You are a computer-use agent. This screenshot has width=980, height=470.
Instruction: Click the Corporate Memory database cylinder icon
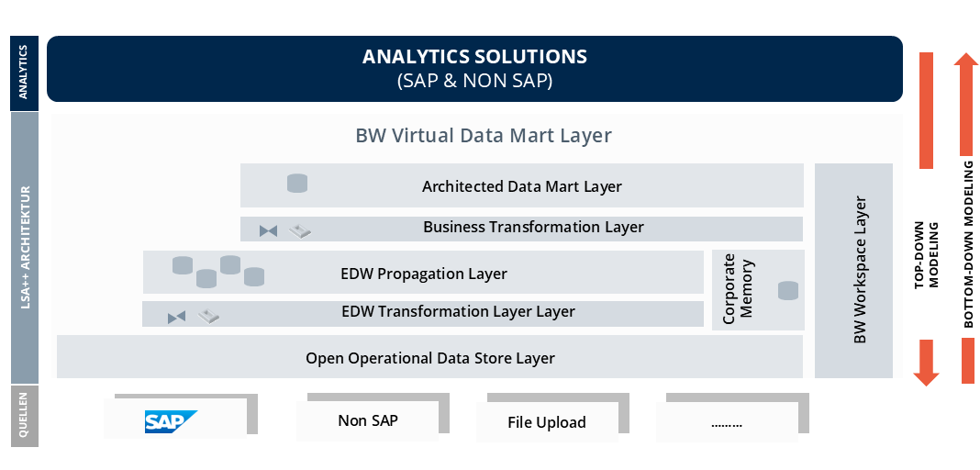click(x=787, y=291)
